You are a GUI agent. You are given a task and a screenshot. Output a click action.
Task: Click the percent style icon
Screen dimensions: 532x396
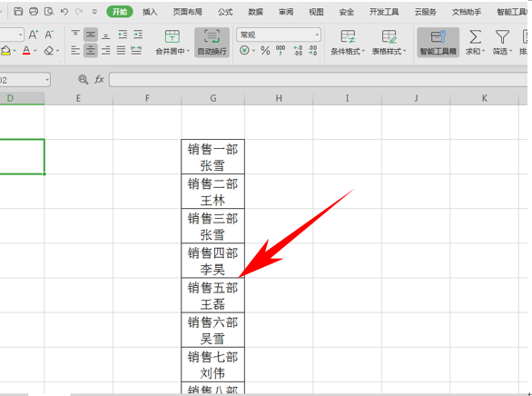pyautogui.click(x=265, y=51)
